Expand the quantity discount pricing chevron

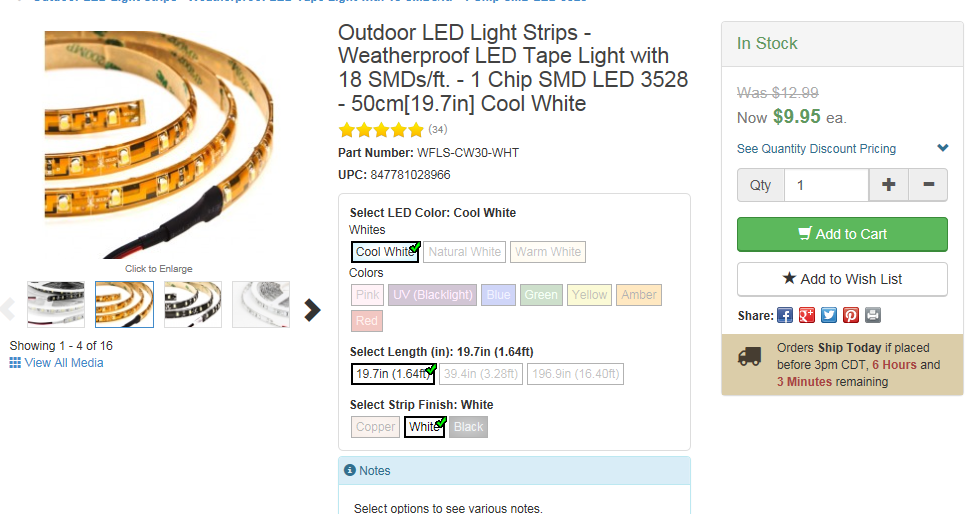942,148
